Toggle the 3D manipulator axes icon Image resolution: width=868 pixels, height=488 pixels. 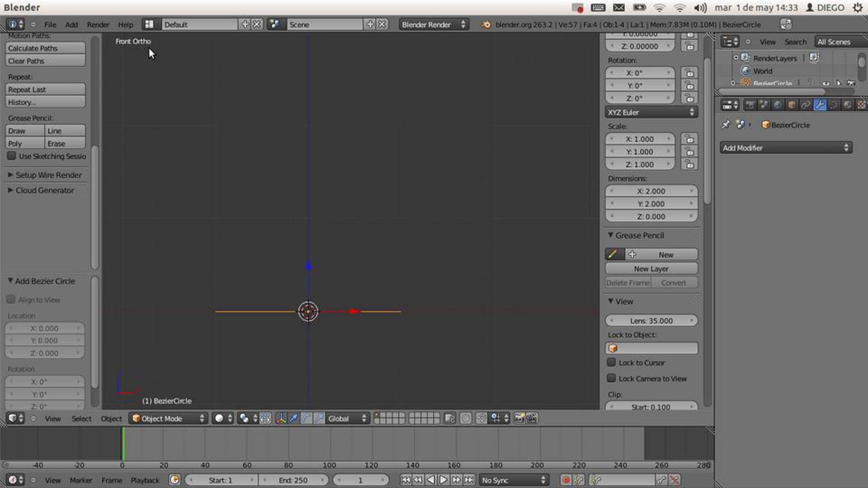coord(281,419)
